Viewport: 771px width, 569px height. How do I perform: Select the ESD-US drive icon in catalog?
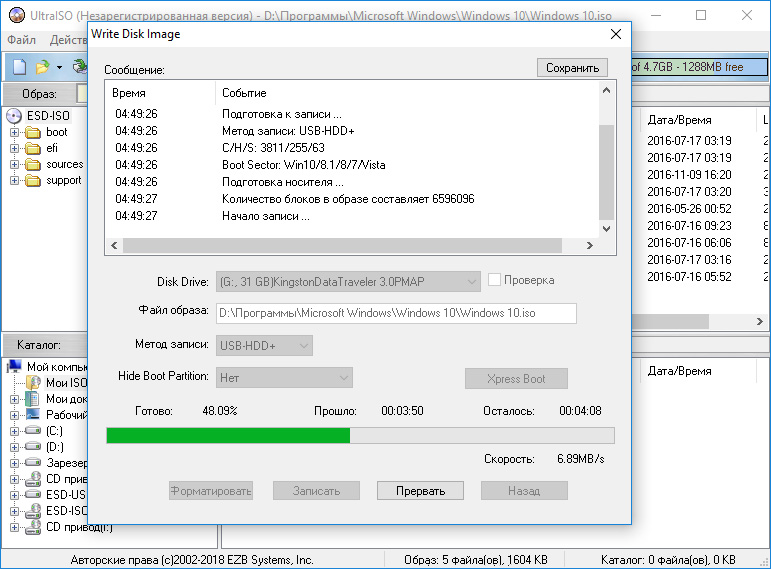click(33, 494)
